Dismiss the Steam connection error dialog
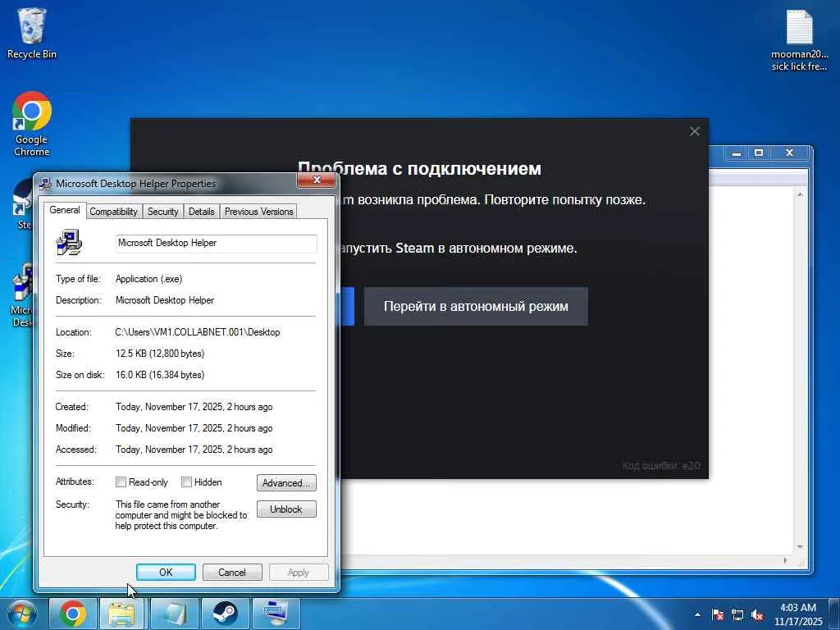The height and width of the screenshot is (630, 840). click(x=695, y=131)
